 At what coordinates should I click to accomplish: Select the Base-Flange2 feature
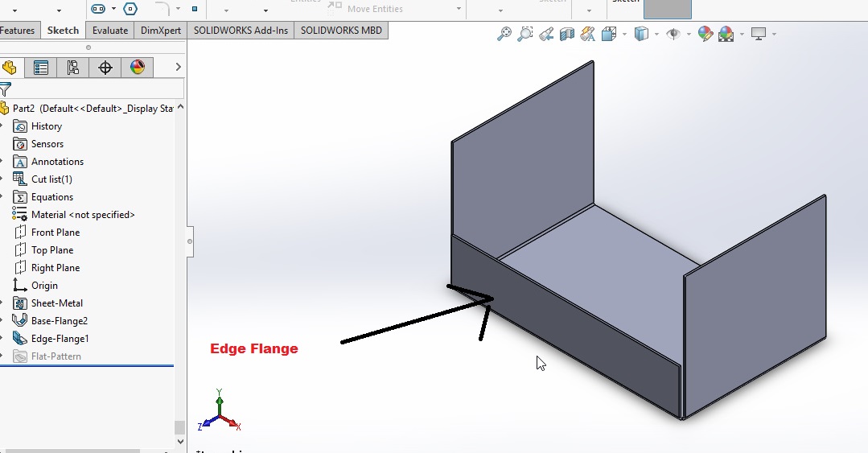point(60,321)
